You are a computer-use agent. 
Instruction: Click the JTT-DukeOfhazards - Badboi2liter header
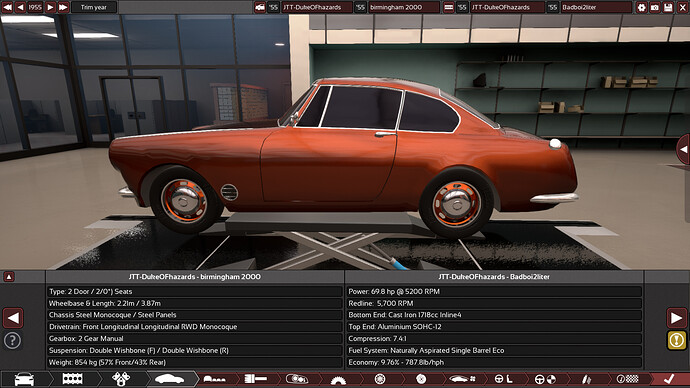pyautogui.click(x=494, y=277)
